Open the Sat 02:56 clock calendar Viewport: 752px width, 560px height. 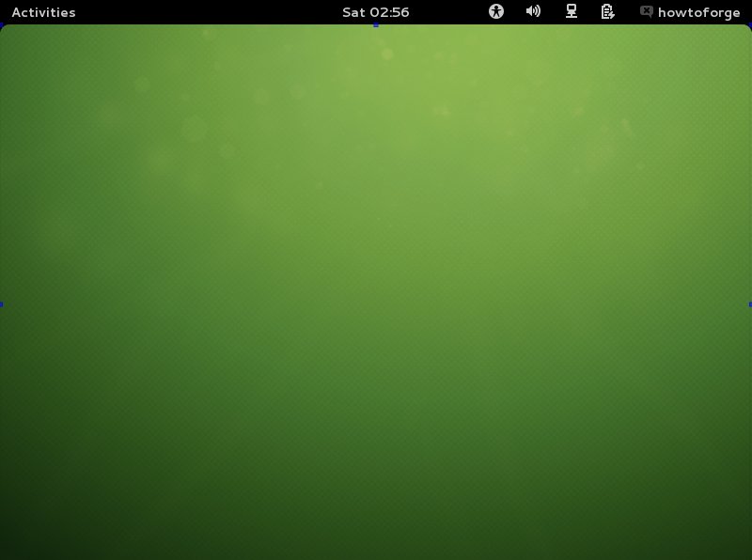pos(375,12)
